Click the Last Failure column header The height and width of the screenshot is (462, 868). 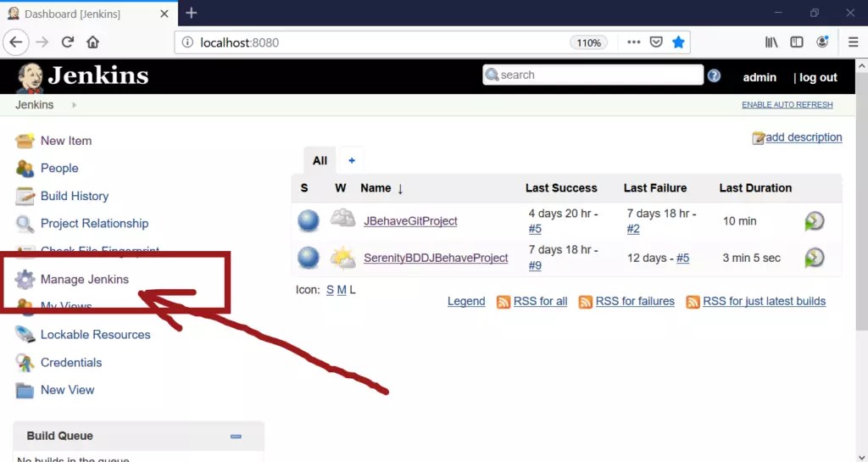coord(655,188)
